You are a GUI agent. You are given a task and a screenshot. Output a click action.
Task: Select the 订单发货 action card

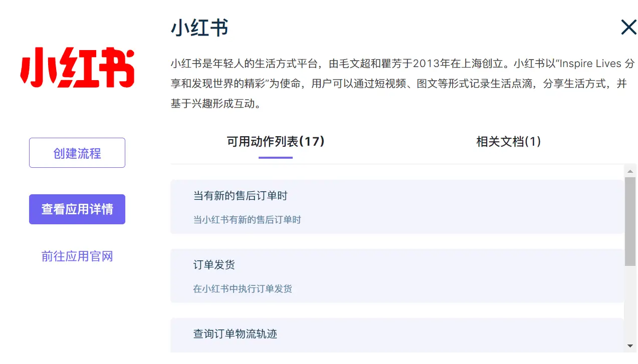(397, 276)
